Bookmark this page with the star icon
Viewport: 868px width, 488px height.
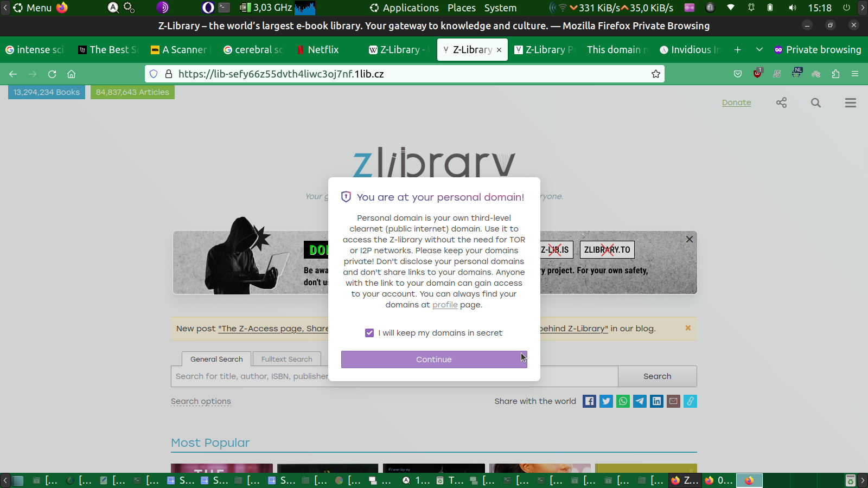point(656,74)
